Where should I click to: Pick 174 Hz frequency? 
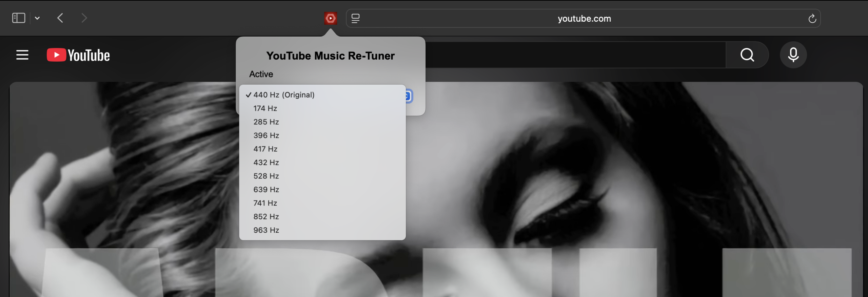pyautogui.click(x=265, y=108)
